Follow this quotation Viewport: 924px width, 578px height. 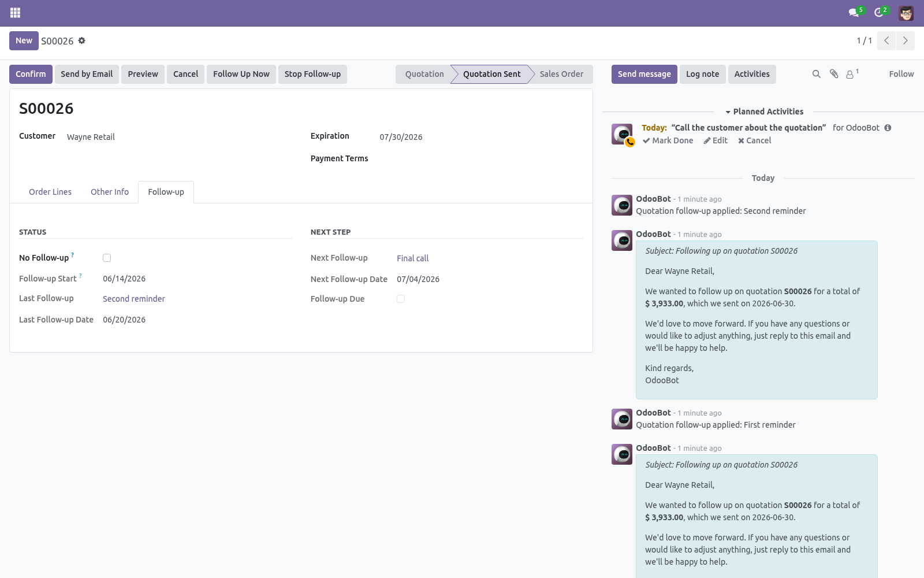[901, 74]
